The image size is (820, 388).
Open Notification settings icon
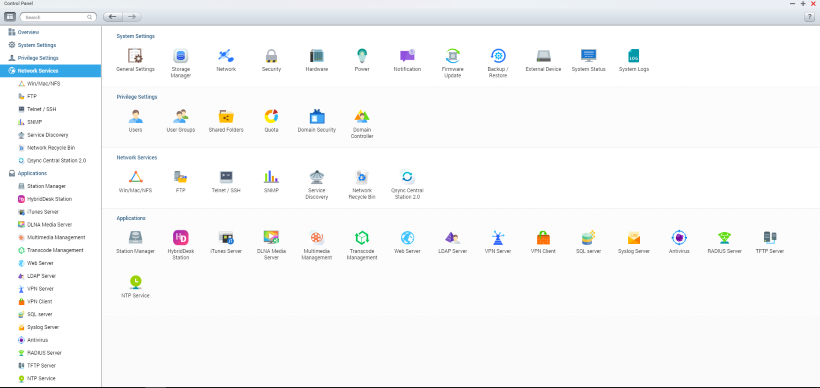[x=407, y=56]
